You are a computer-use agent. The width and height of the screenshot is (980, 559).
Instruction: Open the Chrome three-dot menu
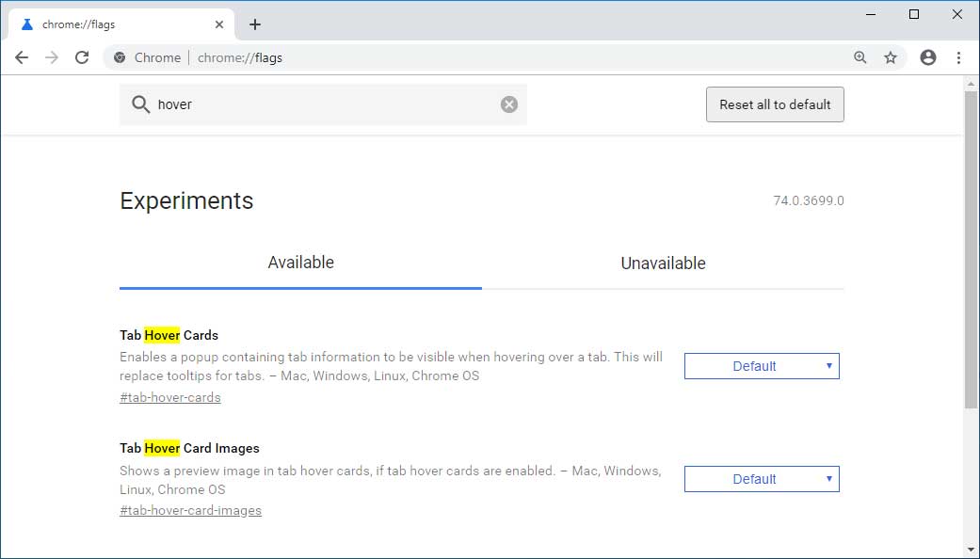click(x=958, y=57)
